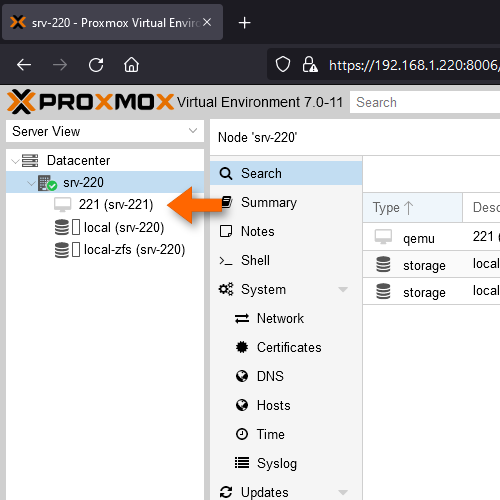Close the srv-220 Proxmox tab
This screenshot has width=500, height=500.
click(x=207, y=22)
